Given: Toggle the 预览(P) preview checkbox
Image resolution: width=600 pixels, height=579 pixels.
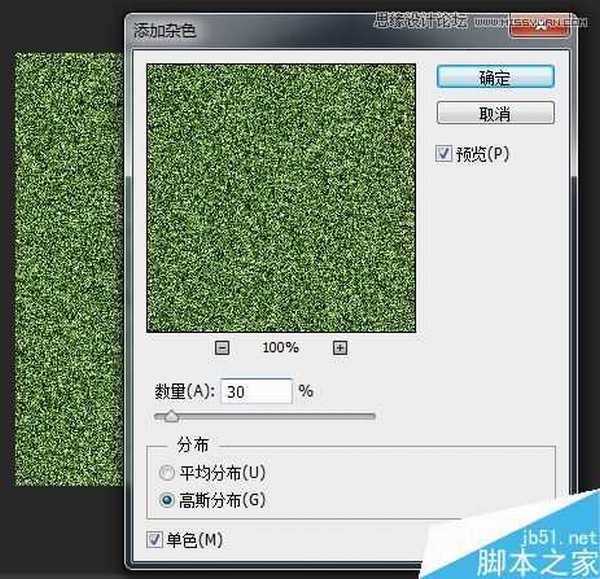Looking at the screenshot, I should (x=444, y=154).
